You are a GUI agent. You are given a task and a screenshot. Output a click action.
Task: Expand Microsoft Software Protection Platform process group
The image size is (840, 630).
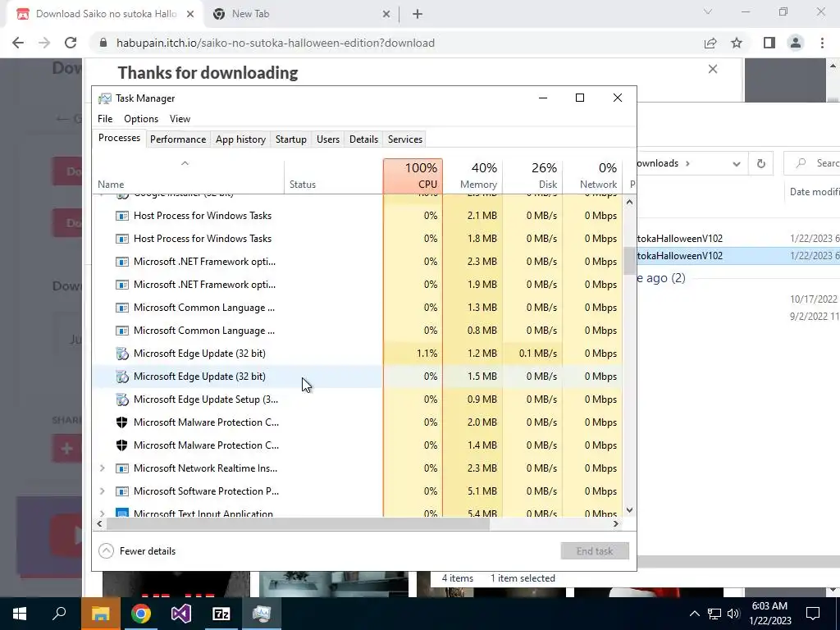pyautogui.click(x=103, y=492)
